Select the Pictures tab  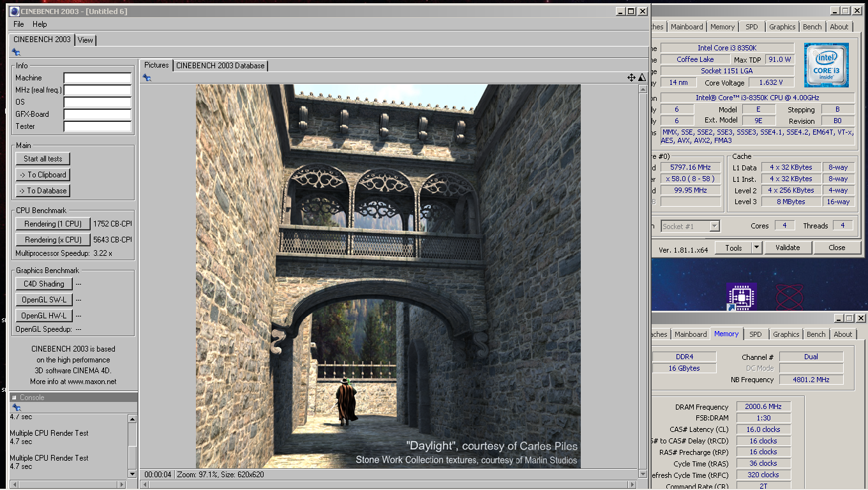click(x=156, y=65)
